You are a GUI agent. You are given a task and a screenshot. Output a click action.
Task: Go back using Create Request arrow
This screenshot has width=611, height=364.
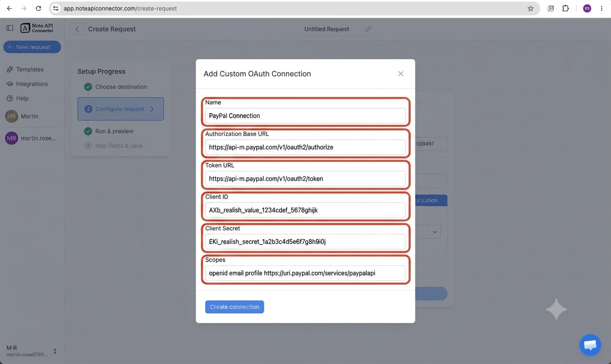point(77,29)
